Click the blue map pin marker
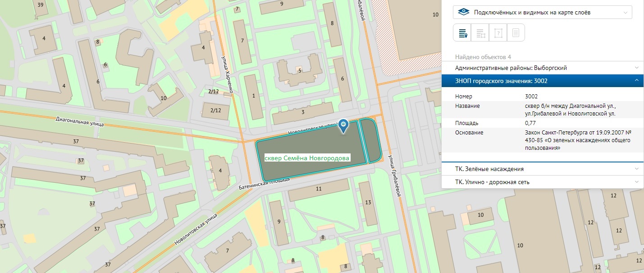This screenshot has width=644, height=273. point(343,125)
